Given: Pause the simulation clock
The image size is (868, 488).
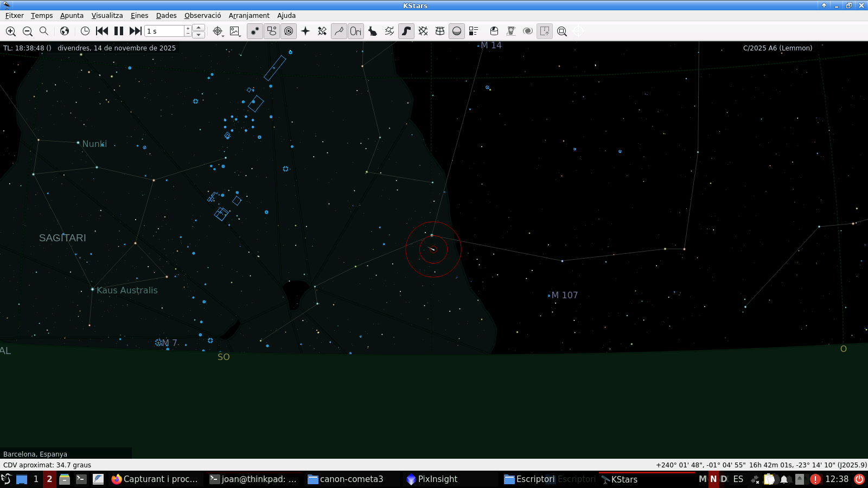Looking at the screenshot, I should tap(119, 31).
